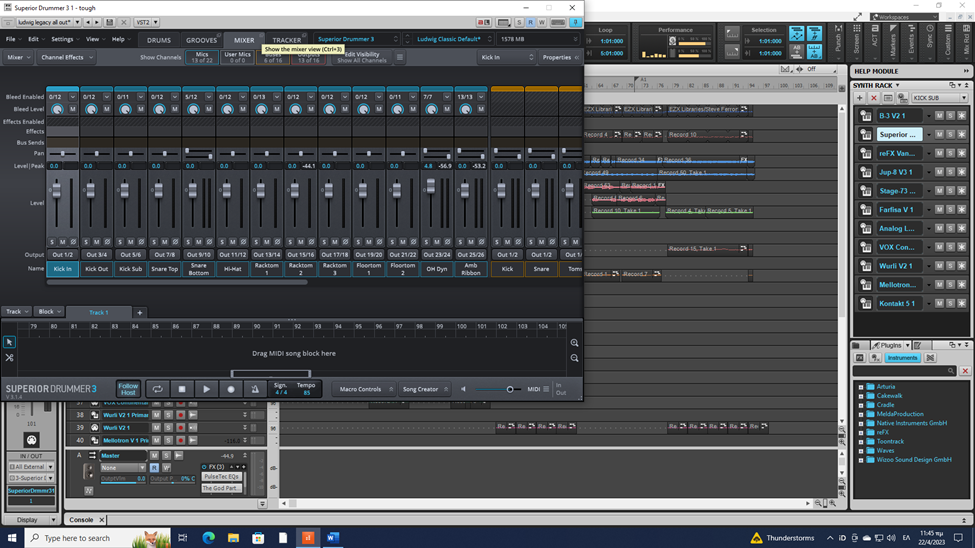Toggle loop playback in Superior Drummer transport
This screenshot has width=975, height=548.
[157, 389]
